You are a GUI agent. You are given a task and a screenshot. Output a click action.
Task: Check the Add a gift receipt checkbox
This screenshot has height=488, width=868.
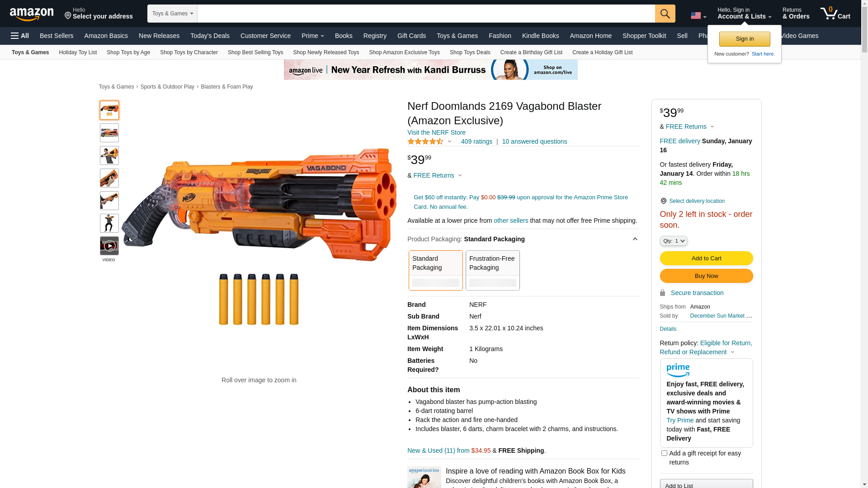664,453
